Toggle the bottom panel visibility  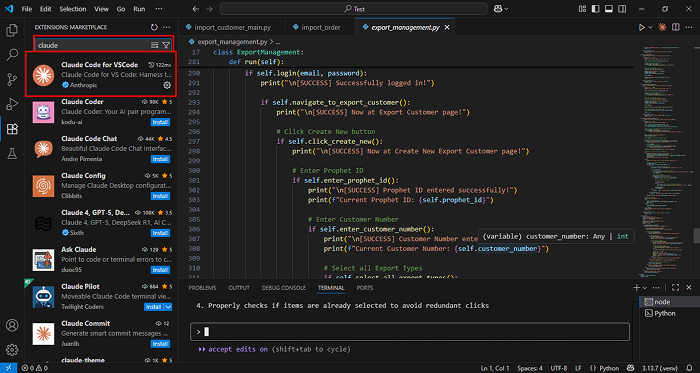click(608, 9)
